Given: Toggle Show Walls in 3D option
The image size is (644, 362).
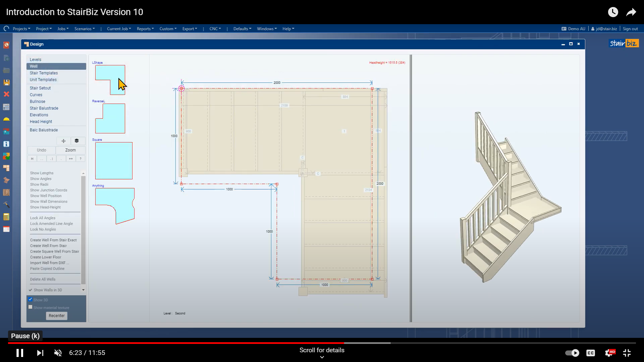Looking at the screenshot, I should point(48,290).
